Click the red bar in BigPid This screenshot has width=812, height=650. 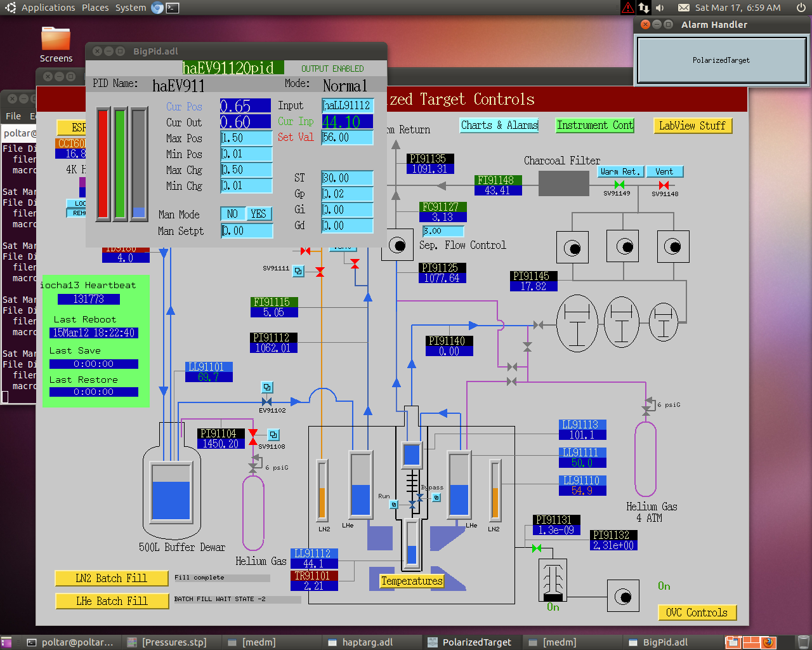[103, 164]
